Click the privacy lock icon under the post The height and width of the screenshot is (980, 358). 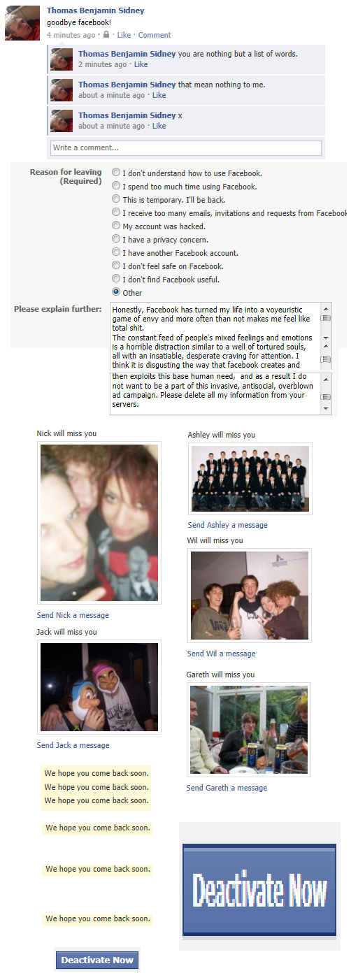[x=106, y=35]
